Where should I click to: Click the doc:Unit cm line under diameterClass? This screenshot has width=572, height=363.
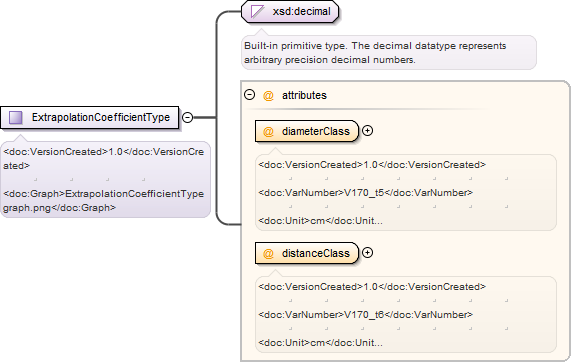[x=321, y=221]
